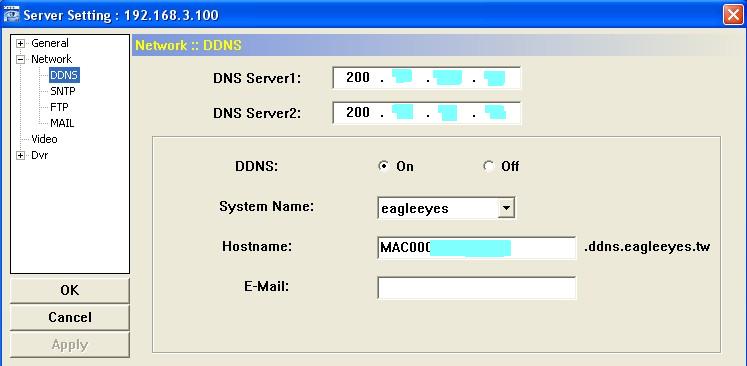Turn DDNS On radio button
The height and width of the screenshot is (366, 747).
click(x=384, y=166)
